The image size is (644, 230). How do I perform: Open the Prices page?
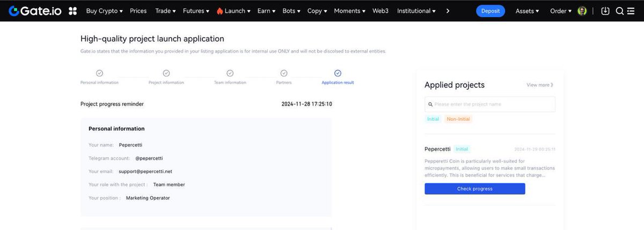(x=138, y=11)
